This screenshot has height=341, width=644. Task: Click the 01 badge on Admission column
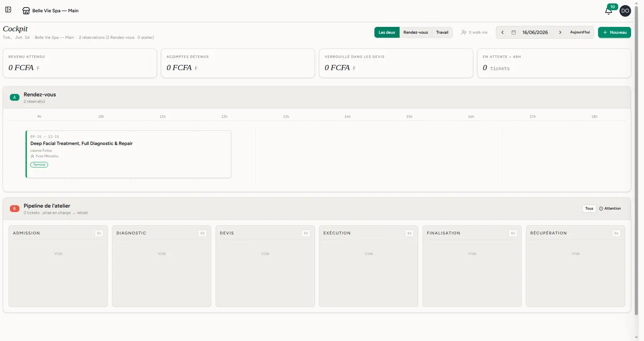pos(99,233)
